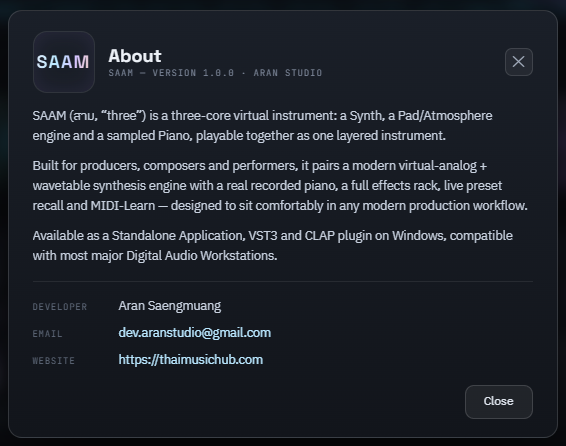Click the paragraph starting "Available as a Standalone"

pyautogui.click(x=273, y=245)
